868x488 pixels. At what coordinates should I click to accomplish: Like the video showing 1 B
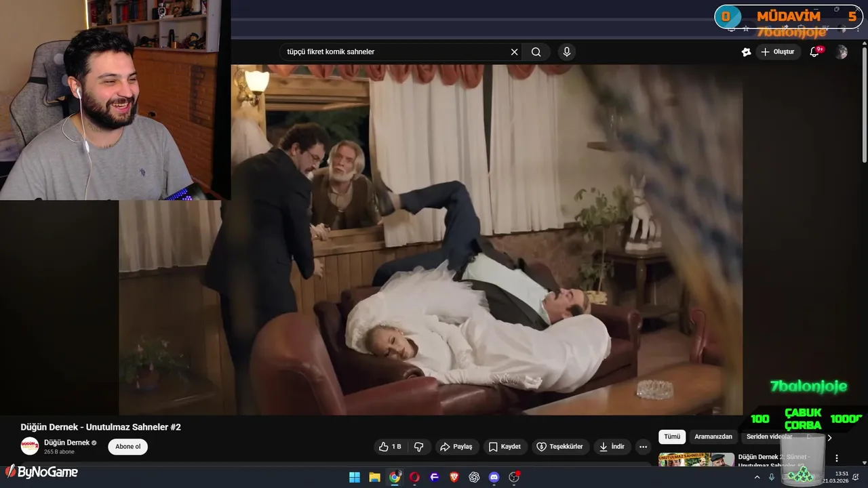[x=390, y=447]
